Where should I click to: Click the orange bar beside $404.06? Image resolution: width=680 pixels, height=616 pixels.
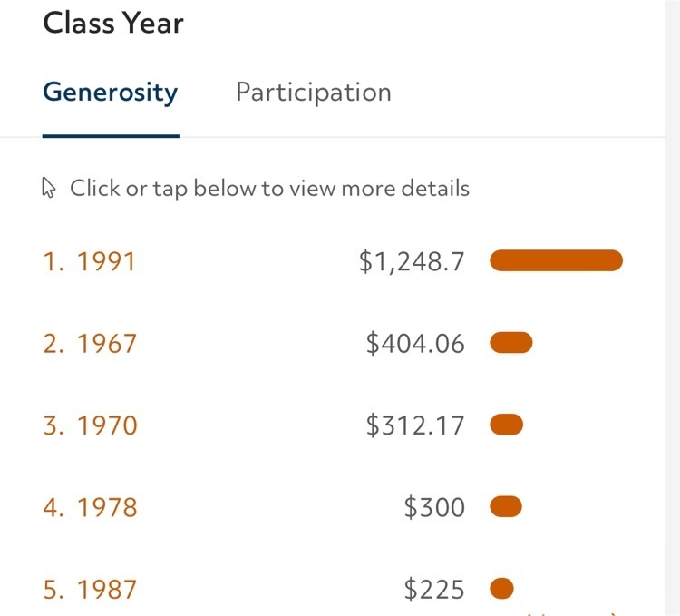tap(510, 343)
